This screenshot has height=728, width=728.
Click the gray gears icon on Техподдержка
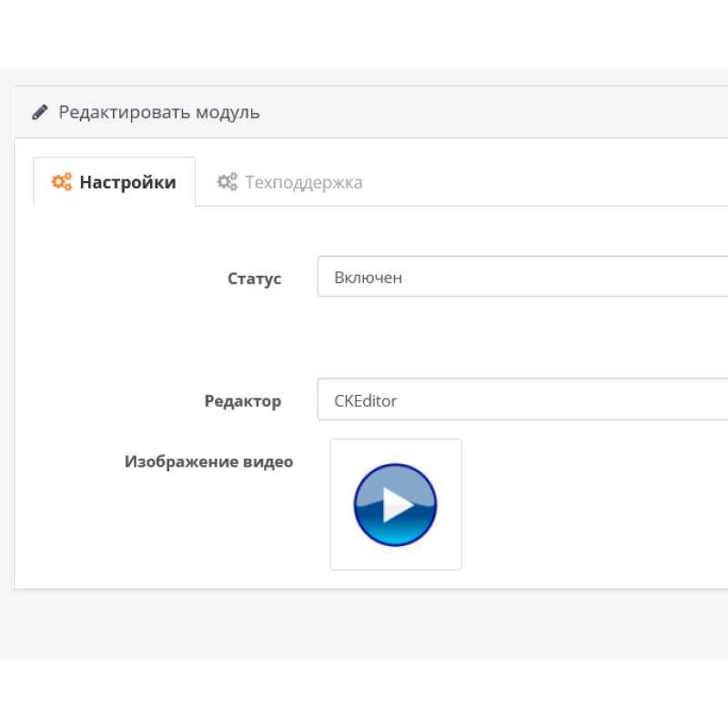227,182
